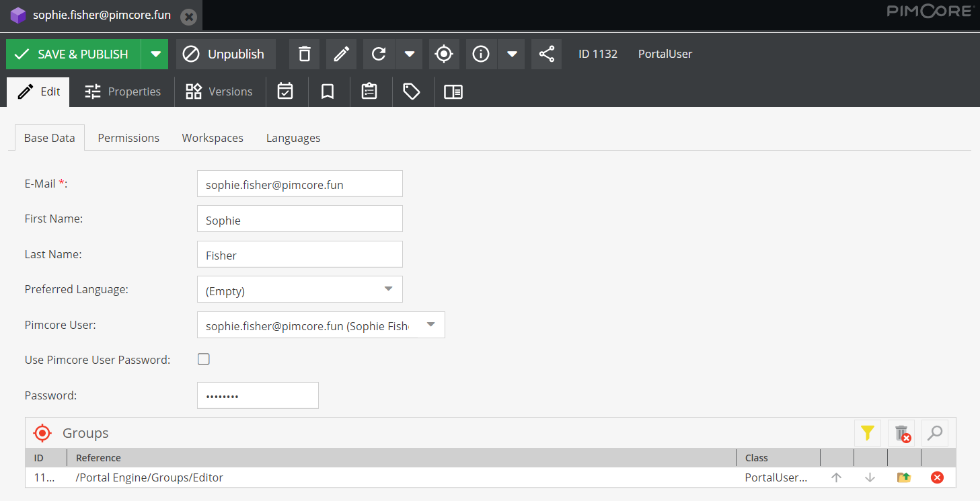Viewport: 980px width, 501px height.
Task: Select the /Portal Engine/Groups/Editor reference text
Action: coord(149,477)
